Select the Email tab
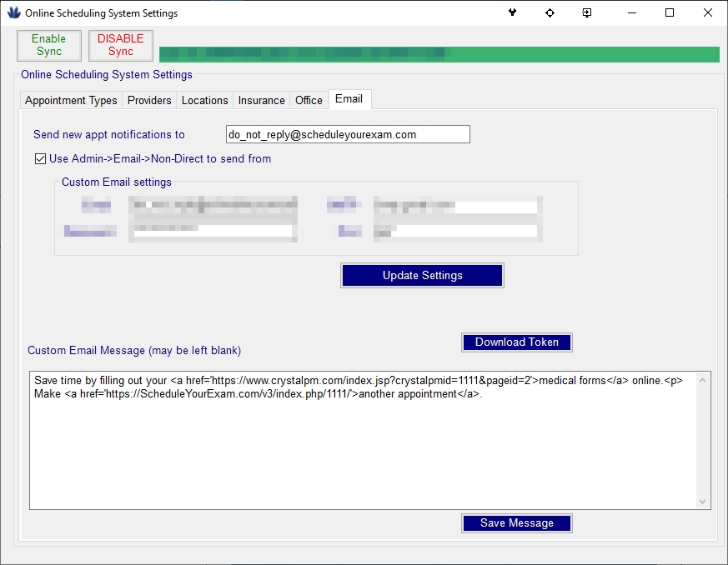Image resolution: width=728 pixels, height=565 pixels. (349, 98)
